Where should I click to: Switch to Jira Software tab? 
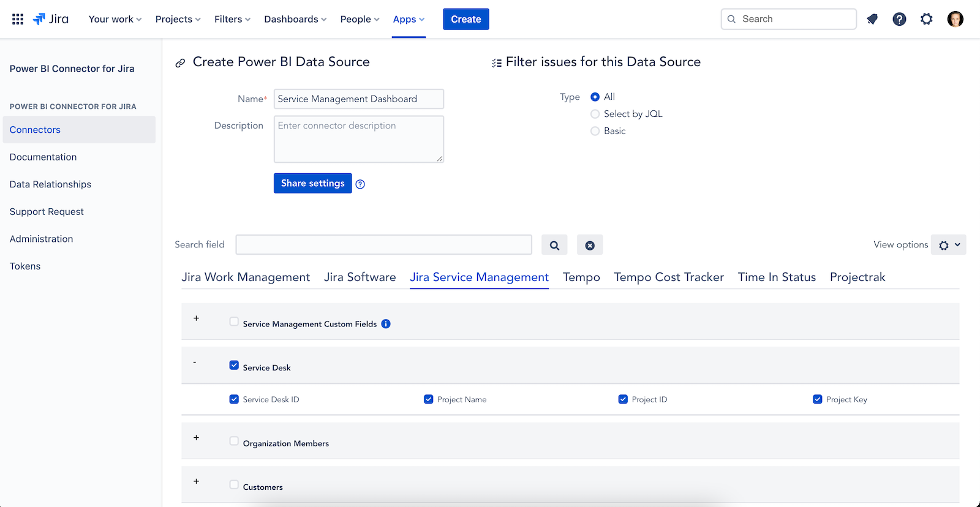pos(360,277)
